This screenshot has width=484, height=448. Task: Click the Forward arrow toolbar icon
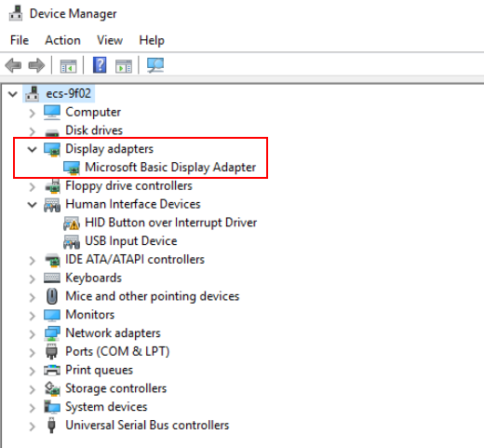36,65
